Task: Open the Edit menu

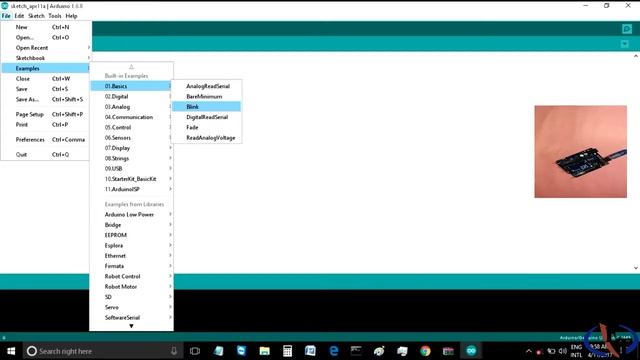Action: point(19,16)
